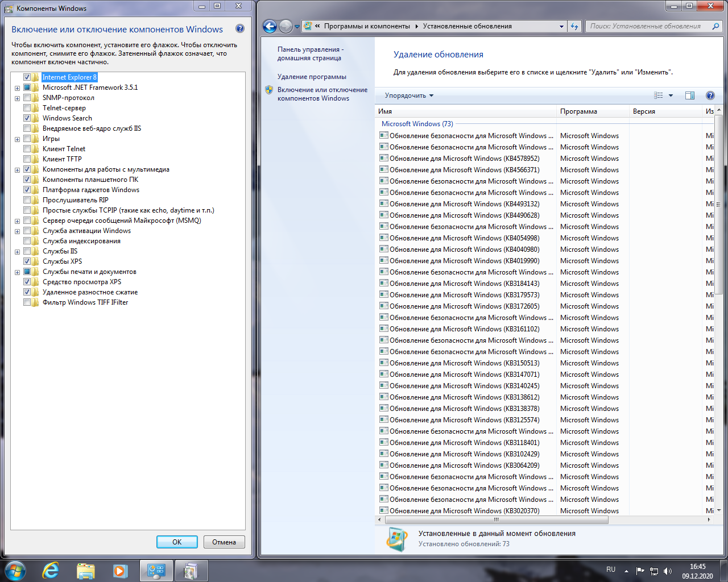
Task: Click the RU language indicator
Action: (x=611, y=569)
